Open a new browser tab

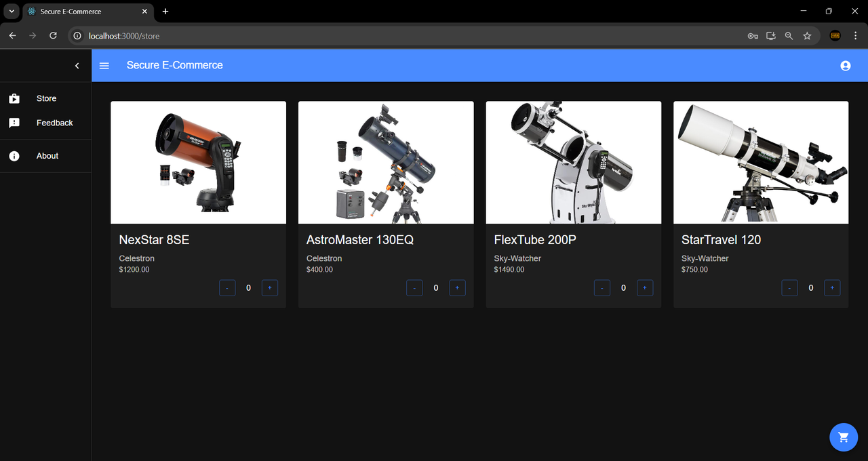(x=165, y=12)
